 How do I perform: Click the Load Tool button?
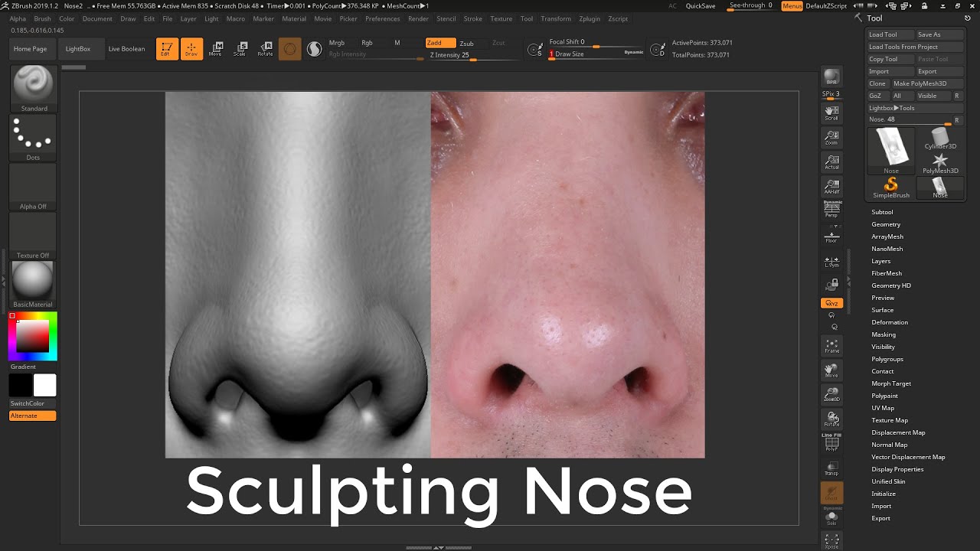point(890,34)
